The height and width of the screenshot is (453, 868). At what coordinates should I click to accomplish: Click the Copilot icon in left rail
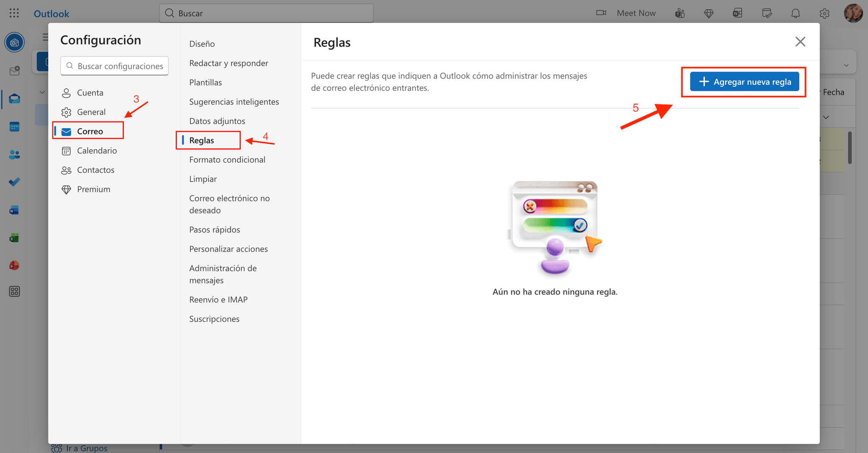click(x=14, y=42)
